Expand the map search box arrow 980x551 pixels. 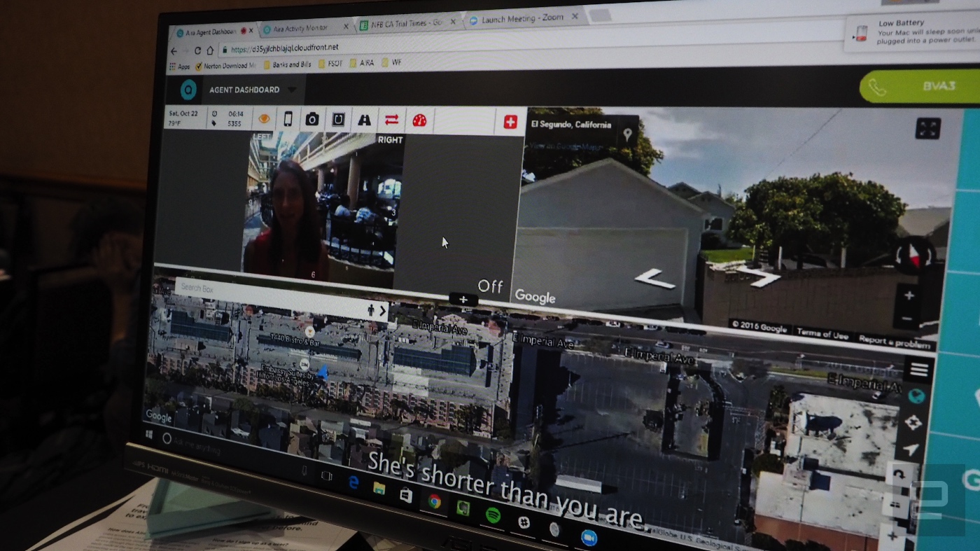click(383, 310)
